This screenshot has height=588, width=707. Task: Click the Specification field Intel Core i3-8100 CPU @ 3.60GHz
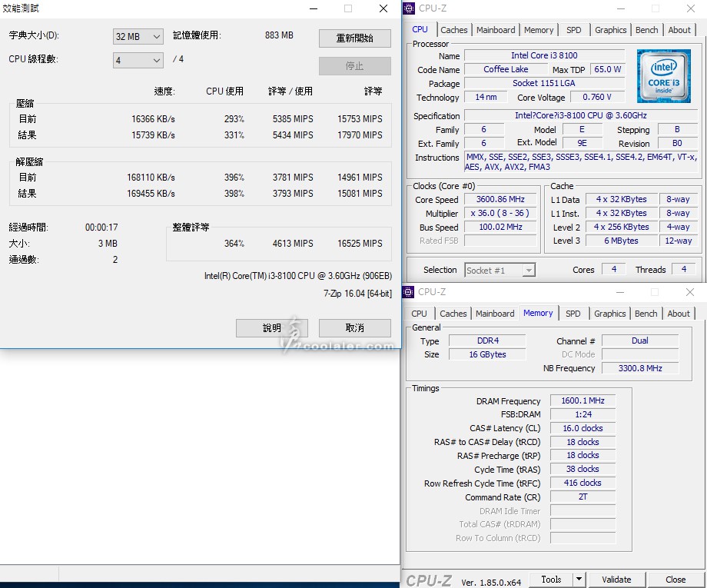[581, 115]
